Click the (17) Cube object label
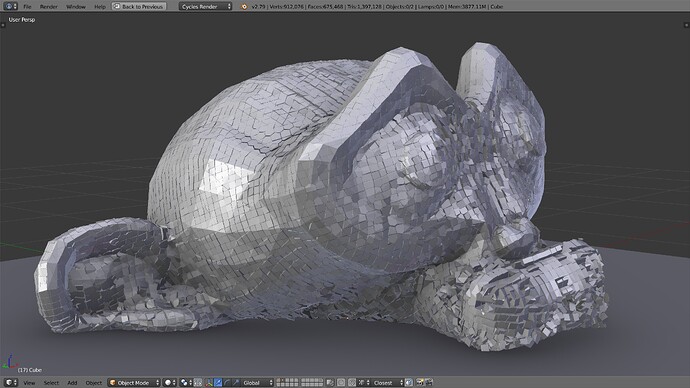Screen dimensions: 690x388 tap(30, 370)
